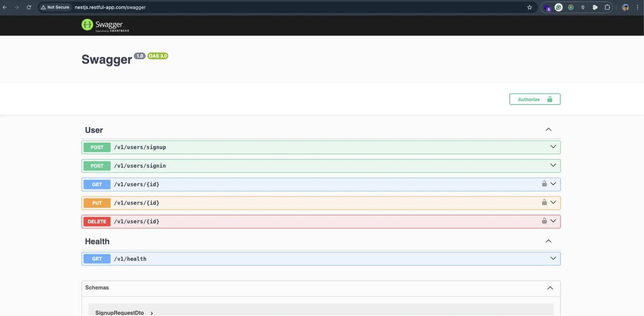Click the lock icon on PUT /v1/users/{id}
Viewport: 644px width, 316px height.
tap(544, 202)
